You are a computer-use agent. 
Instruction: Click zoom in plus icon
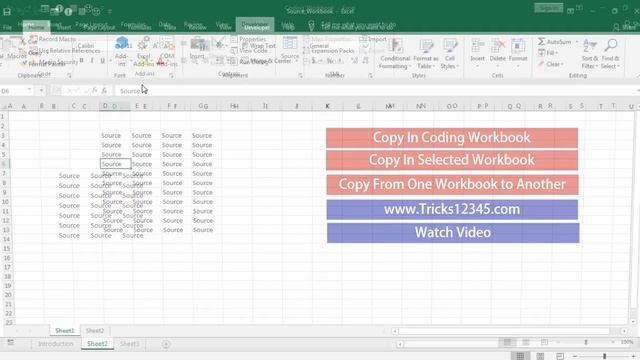[633, 356]
